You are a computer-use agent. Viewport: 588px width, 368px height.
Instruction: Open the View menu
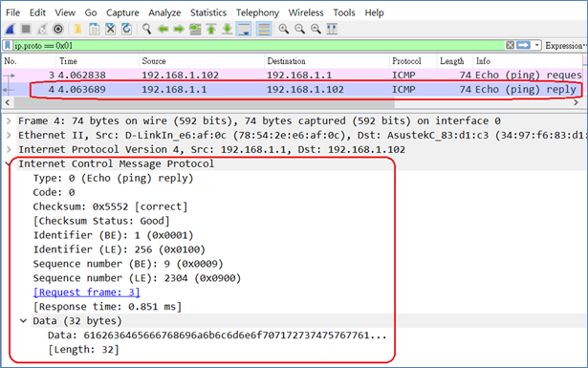[x=65, y=12]
